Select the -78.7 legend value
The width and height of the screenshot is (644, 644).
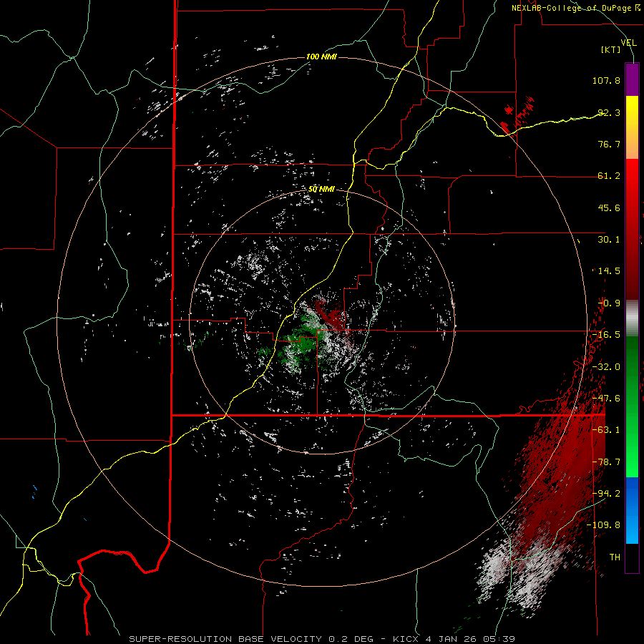606,462
